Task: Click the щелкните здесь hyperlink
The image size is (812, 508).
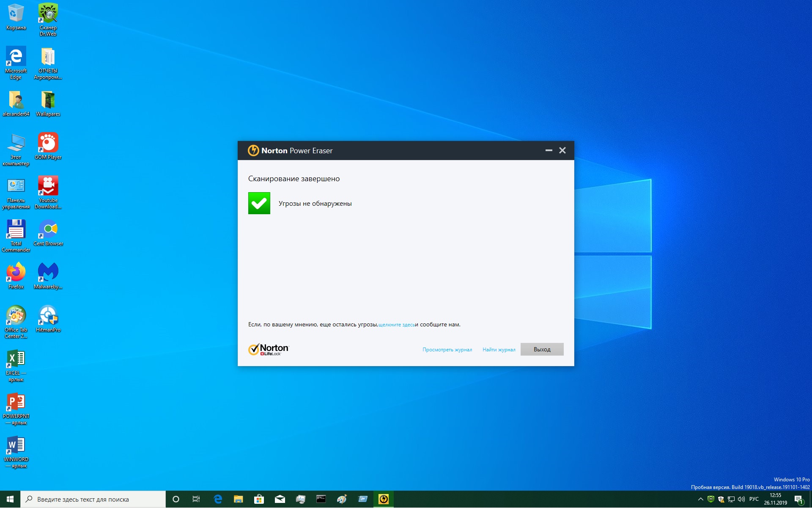Action: coord(396,325)
